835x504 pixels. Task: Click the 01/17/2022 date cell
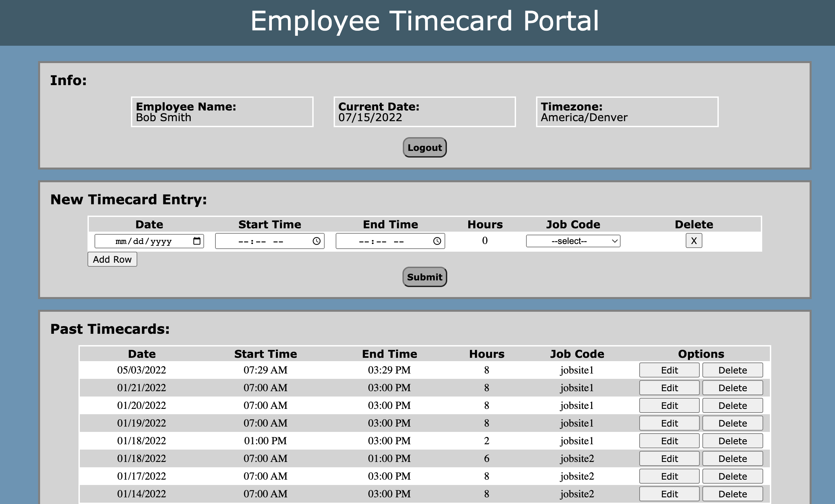[142, 476]
